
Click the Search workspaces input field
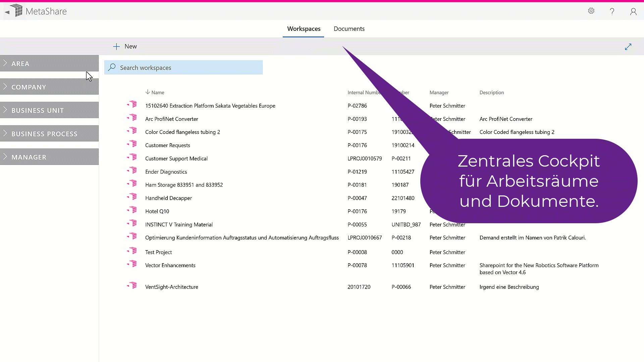point(188,68)
